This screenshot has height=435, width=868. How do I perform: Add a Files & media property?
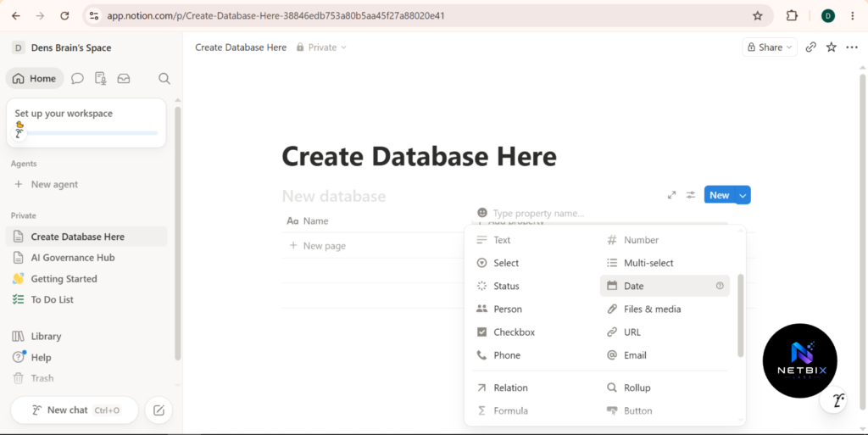pos(665,309)
